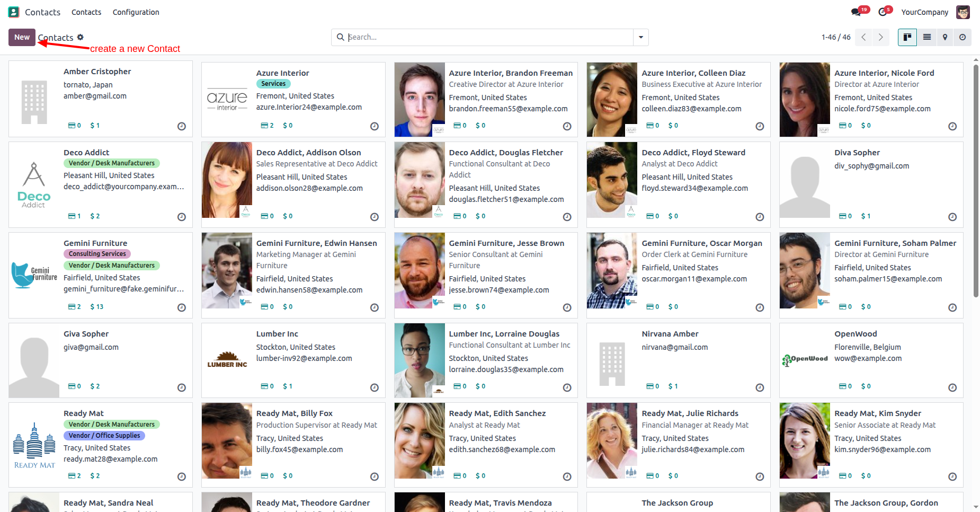The width and height of the screenshot is (980, 512).
Task: Open the user avatar menu
Action: click(x=963, y=12)
